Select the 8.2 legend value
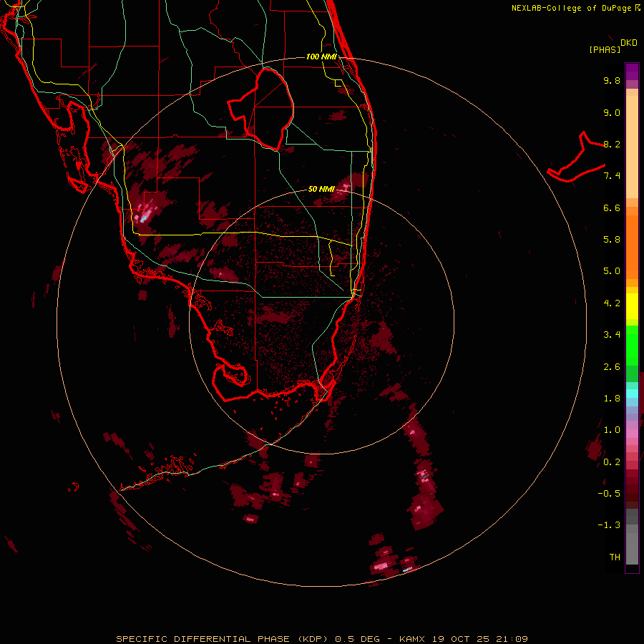The width and height of the screenshot is (644, 644). tap(612, 144)
